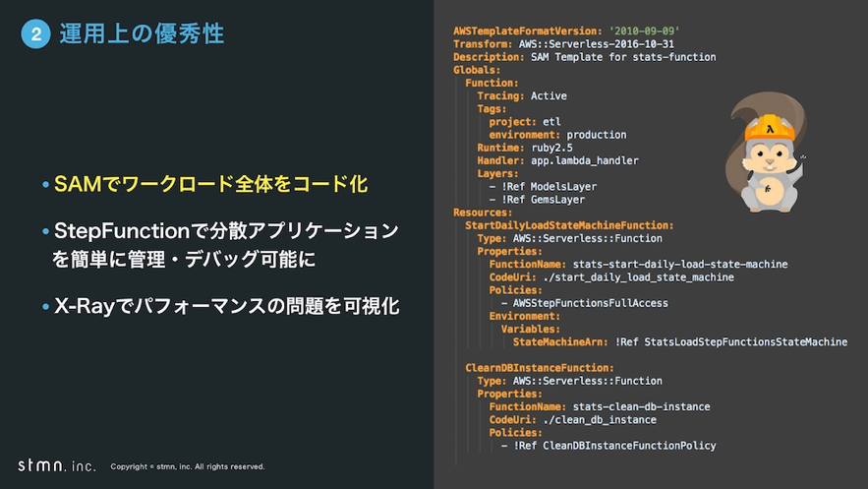Click the Function: key under Globals
Viewport: 868px width, 489px height.
click(492, 83)
